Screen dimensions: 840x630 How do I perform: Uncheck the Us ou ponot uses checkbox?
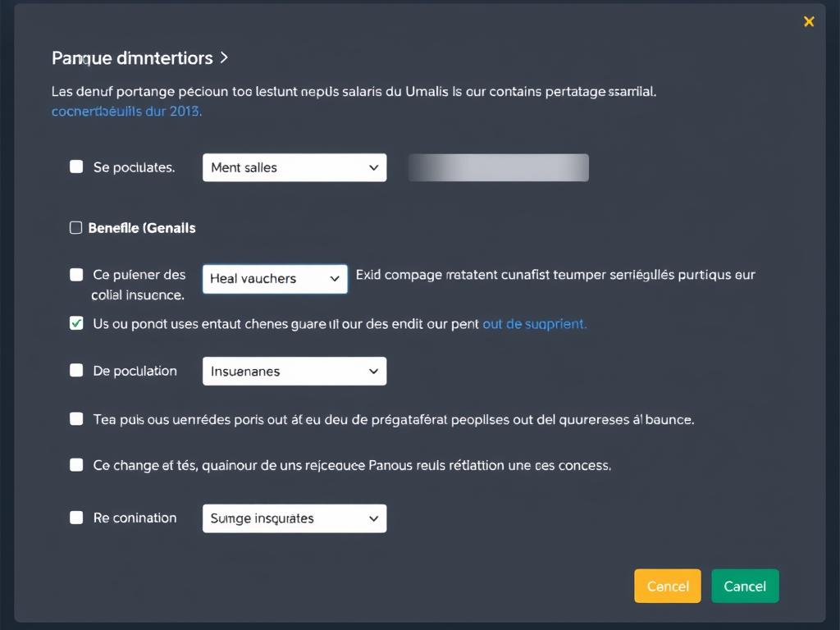pos(76,323)
